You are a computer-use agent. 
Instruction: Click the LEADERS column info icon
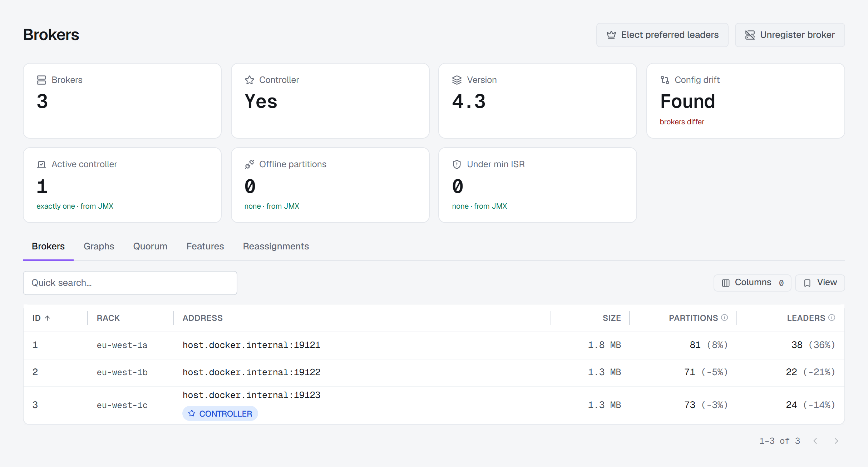tap(832, 317)
